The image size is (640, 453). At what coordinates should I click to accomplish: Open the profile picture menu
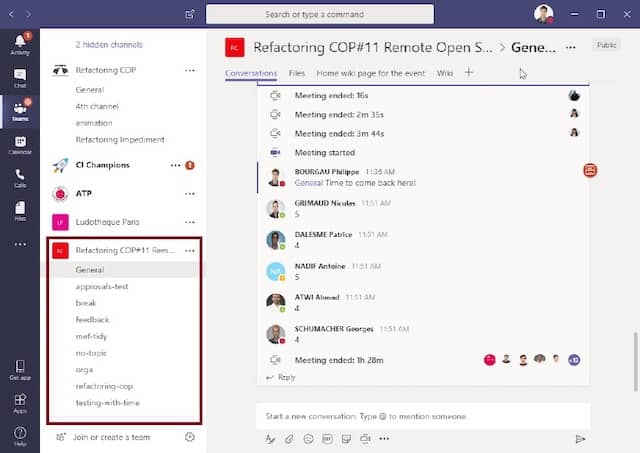(x=543, y=14)
